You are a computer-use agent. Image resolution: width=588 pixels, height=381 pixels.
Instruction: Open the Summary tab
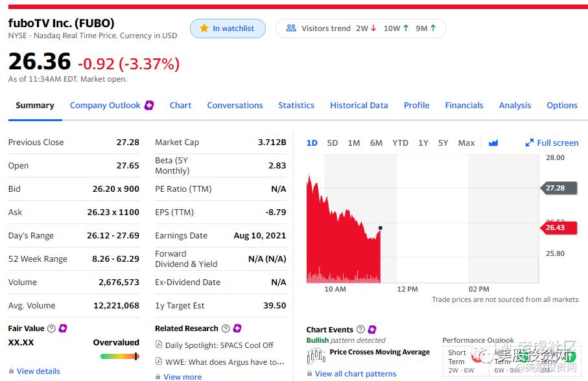point(35,105)
